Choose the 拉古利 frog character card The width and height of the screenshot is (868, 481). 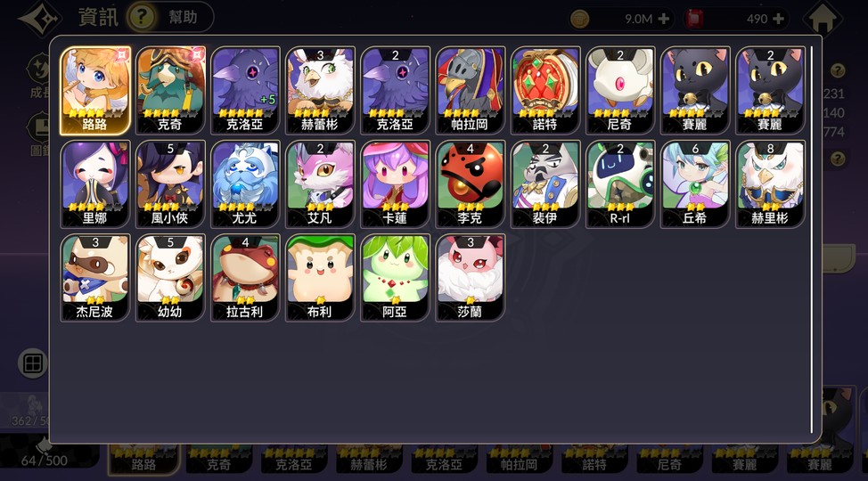tap(245, 278)
